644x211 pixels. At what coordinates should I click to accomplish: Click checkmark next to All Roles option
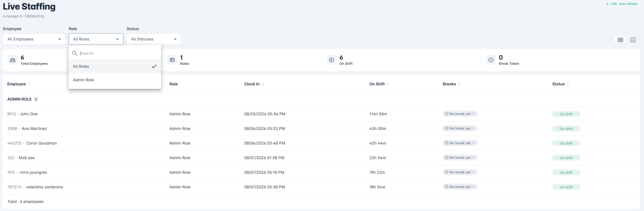click(154, 66)
